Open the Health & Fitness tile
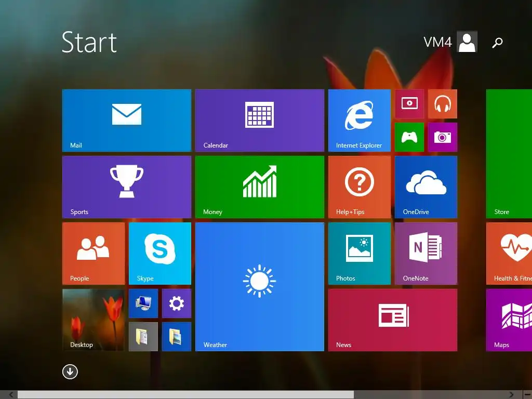532x399 pixels. pyautogui.click(x=509, y=254)
